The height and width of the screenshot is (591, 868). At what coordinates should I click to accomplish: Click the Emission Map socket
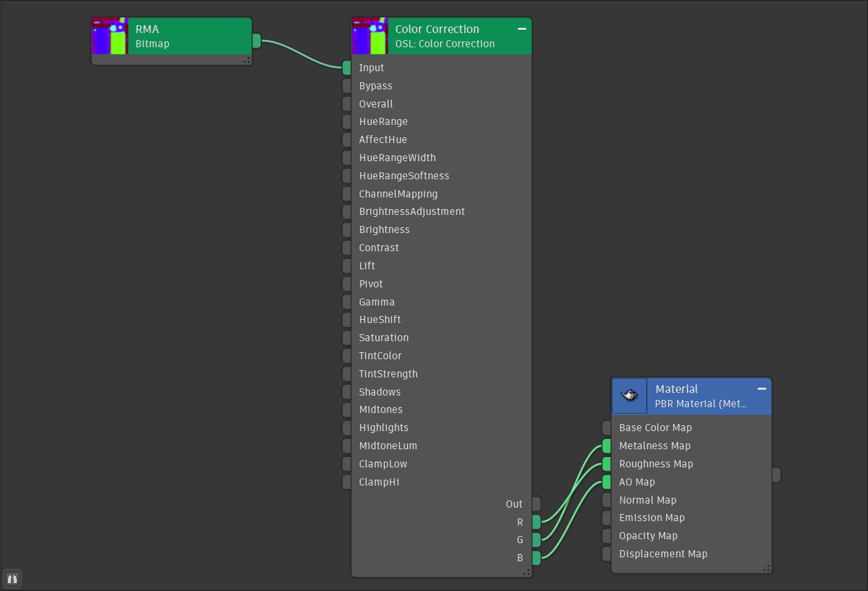point(607,518)
